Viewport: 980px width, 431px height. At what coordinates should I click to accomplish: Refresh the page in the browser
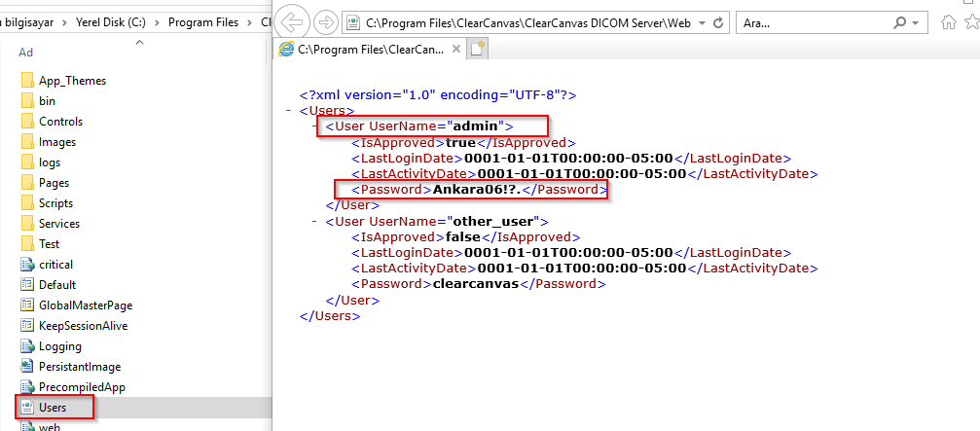(718, 23)
